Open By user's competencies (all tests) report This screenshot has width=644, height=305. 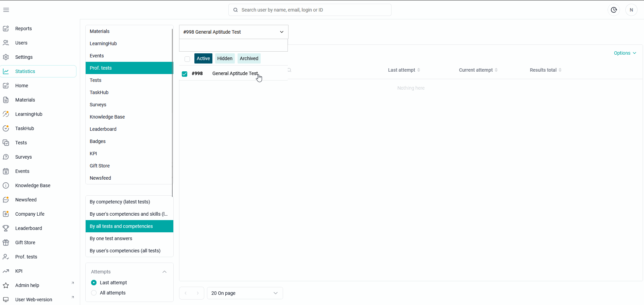(x=129, y=251)
